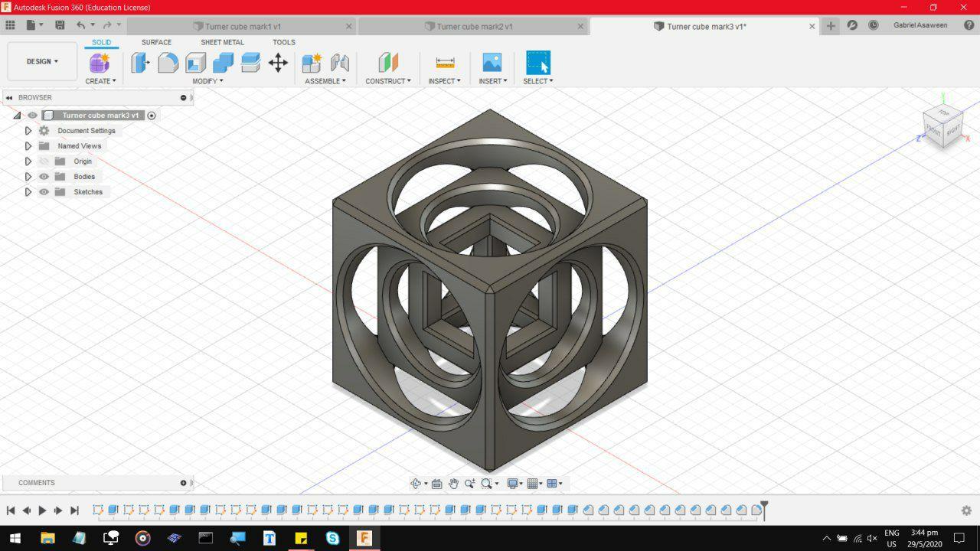This screenshot has height=551, width=980.
Task: Jump to timeline beginning
Action: [x=11, y=510]
